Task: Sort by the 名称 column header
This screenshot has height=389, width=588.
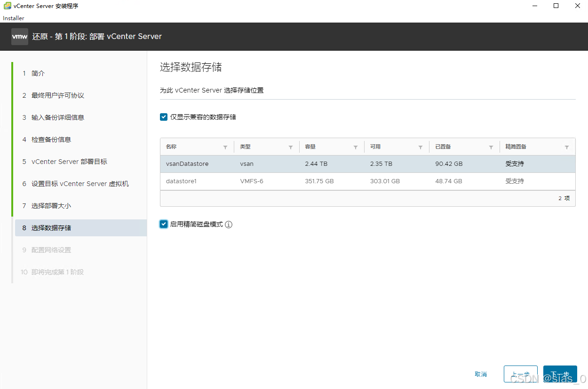Action: point(171,147)
